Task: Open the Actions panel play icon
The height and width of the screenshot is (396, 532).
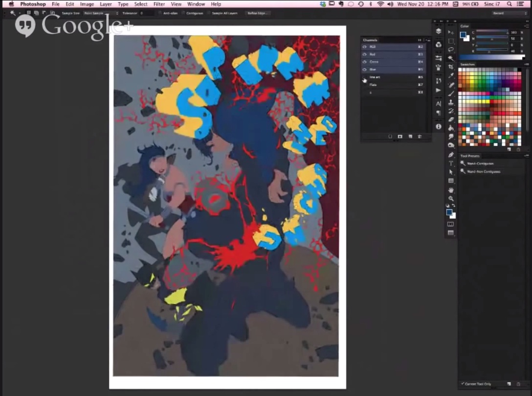Action: coord(438,91)
